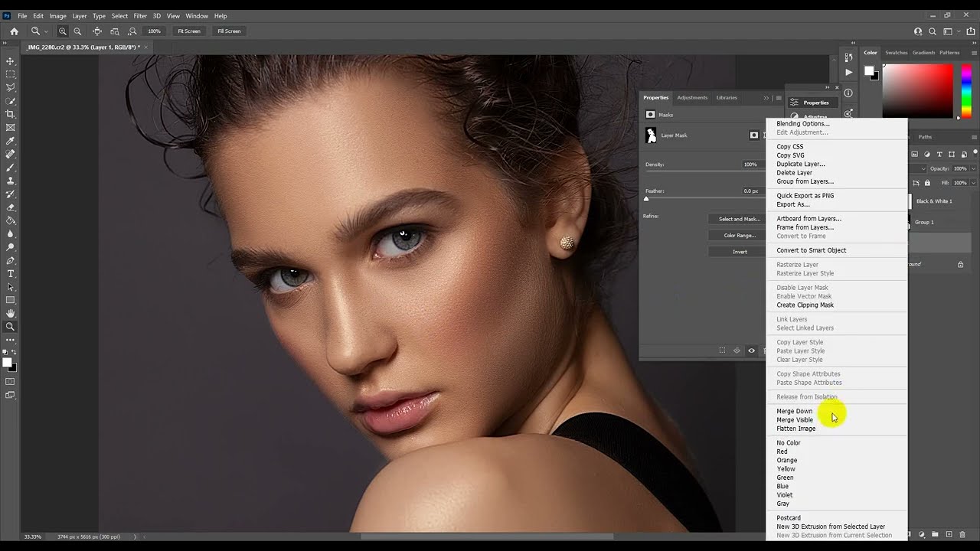Screen dimensions: 980x551
Task: Toggle mask visibility eye in Properties panel
Action: coord(751,350)
